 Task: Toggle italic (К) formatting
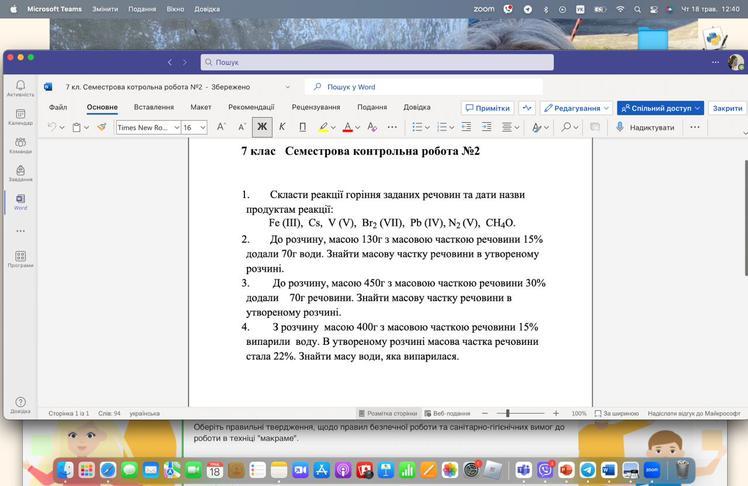(282, 127)
